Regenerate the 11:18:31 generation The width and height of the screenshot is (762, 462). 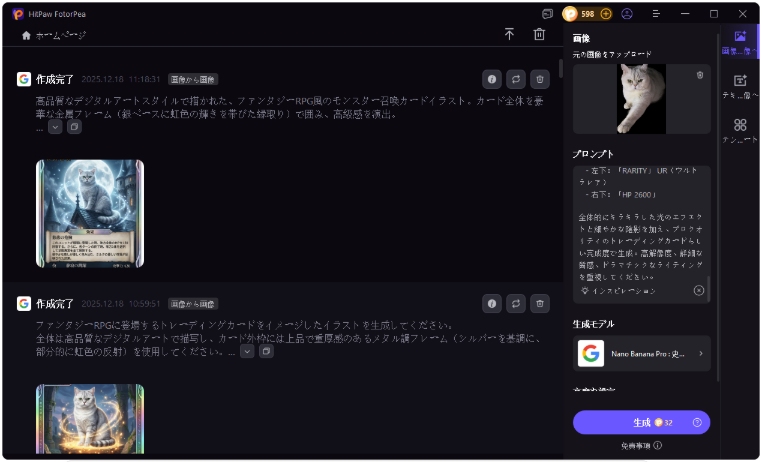click(516, 79)
